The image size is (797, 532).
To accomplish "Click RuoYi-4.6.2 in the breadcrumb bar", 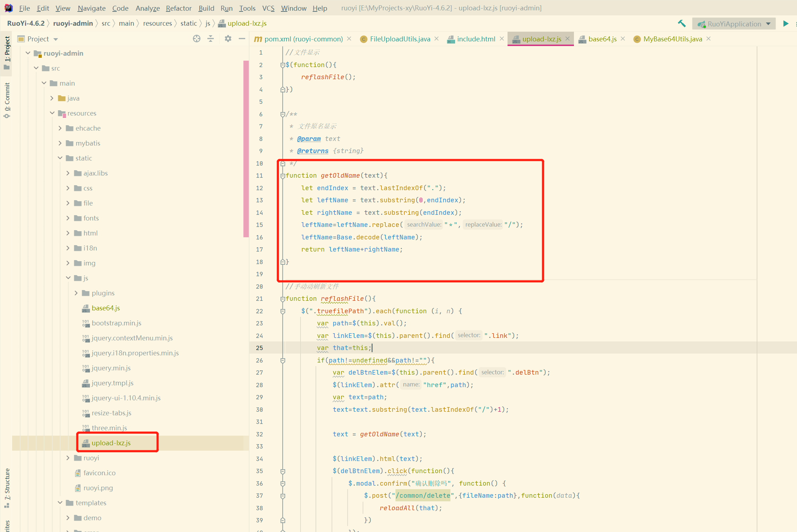I will (x=26, y=23).
